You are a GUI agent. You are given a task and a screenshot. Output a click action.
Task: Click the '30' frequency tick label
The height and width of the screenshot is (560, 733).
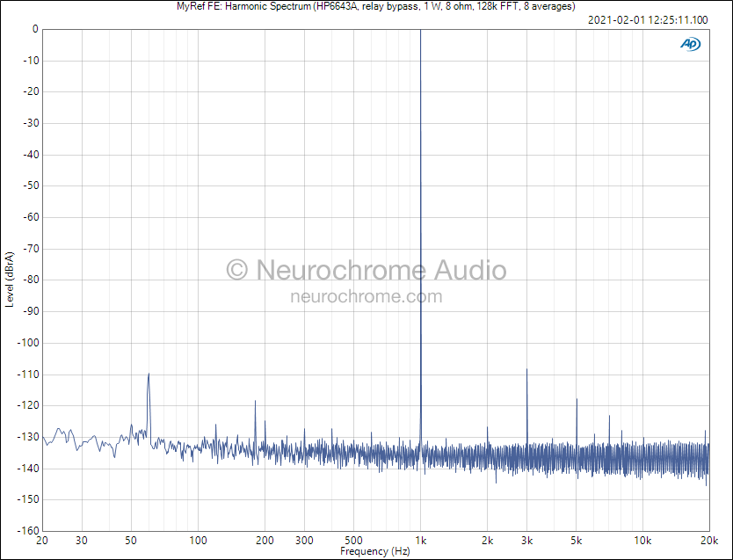[x=82, y=541]
